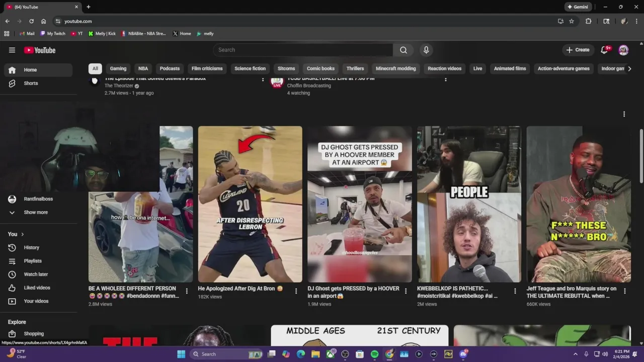The image size is (644, 362).
Task: Go back in browser
Action: tap(7, 21)
